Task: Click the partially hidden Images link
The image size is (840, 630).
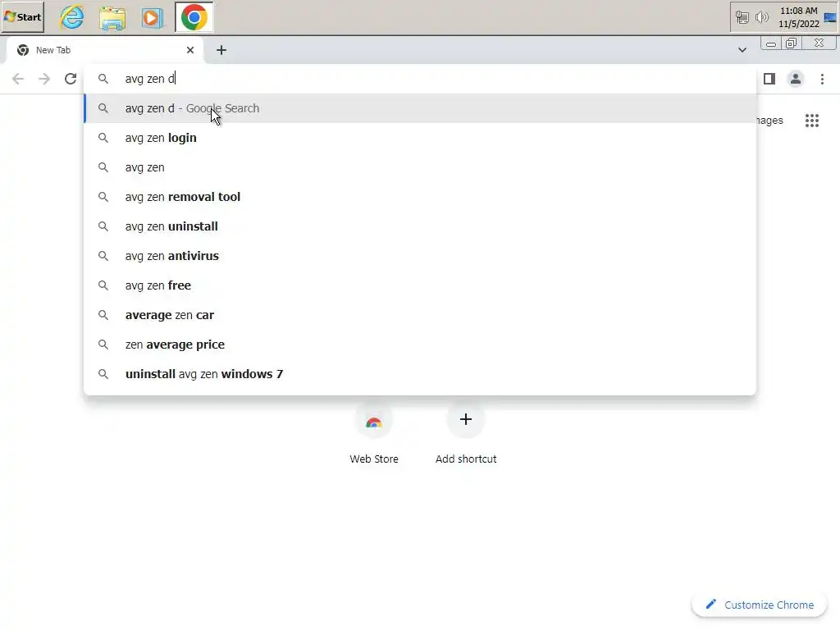Action: (x=769, y=121)
